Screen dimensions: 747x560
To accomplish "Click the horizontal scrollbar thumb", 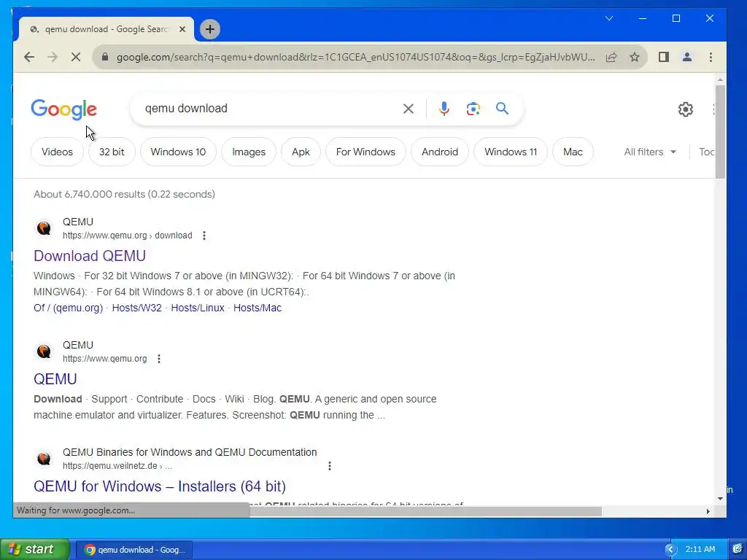I will [426, 511].
